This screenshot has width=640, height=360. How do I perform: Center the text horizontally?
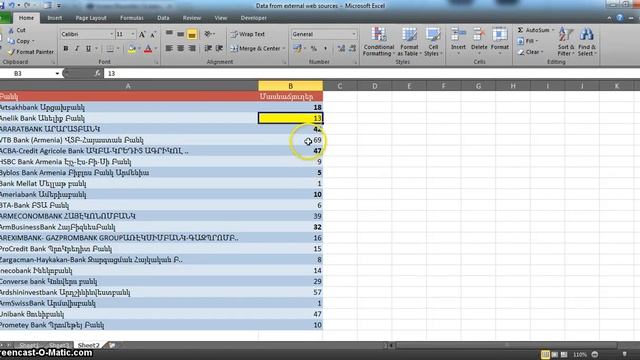180,49
